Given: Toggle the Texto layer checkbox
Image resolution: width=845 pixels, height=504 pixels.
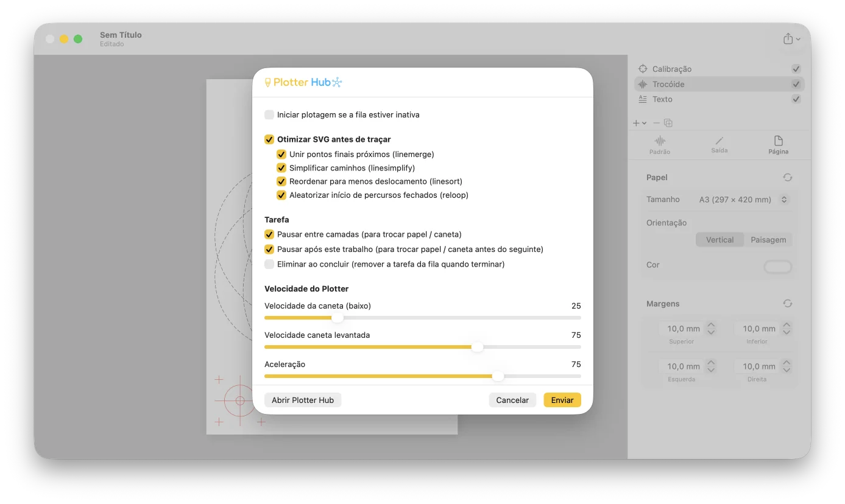Looking at the screenshot, I should click(796, 99).
